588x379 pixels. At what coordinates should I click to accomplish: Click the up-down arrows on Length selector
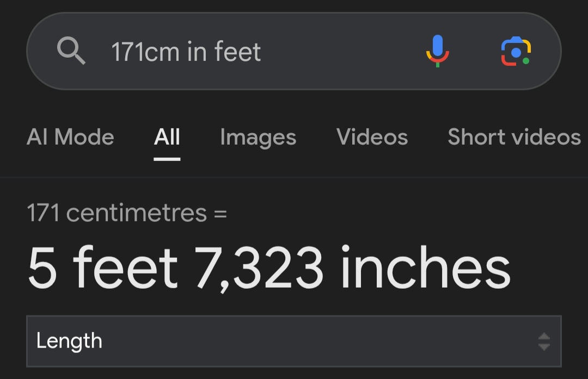point(543,341)
